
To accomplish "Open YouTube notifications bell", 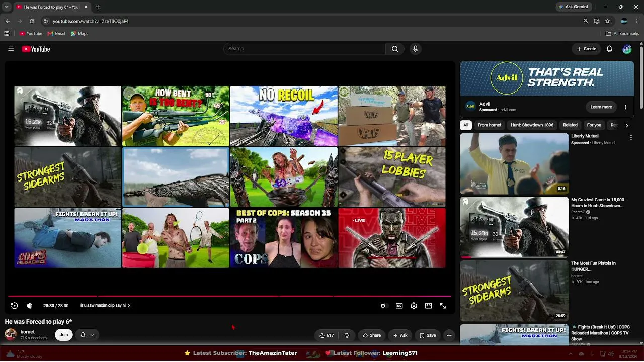I will (x=609, y=49).
